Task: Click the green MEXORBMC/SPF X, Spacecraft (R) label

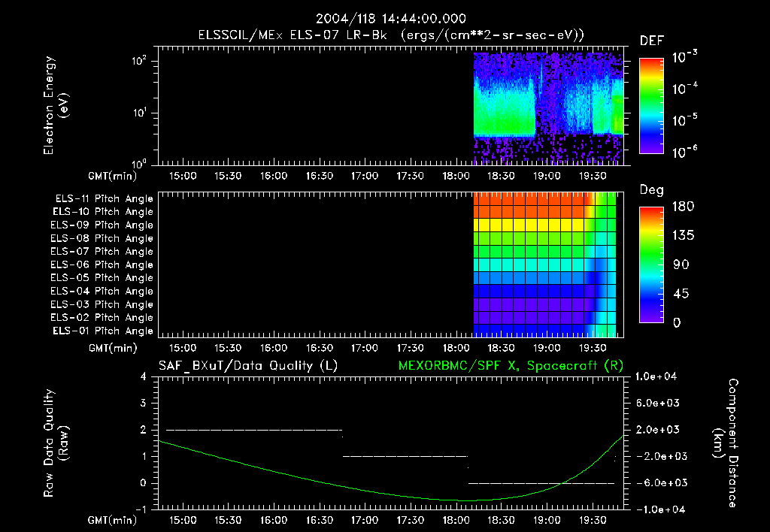Action: point(511,366)
